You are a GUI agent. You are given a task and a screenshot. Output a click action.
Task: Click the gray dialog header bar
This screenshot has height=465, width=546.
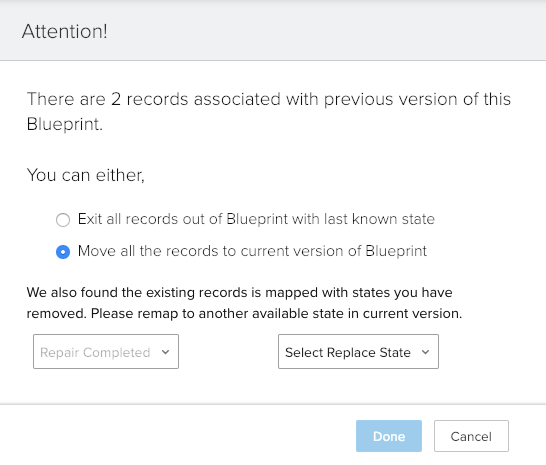(x=273, y=30)
